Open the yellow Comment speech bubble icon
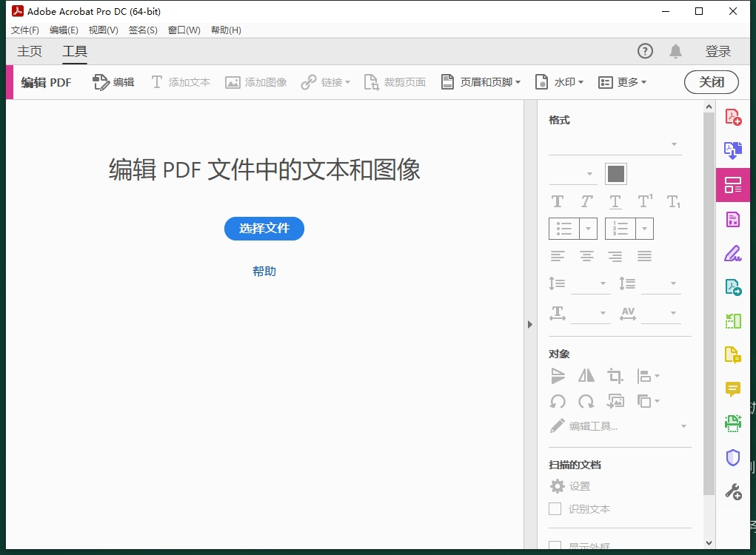Image resolution: width=756 pixels, height=555 pixels. (x=733, y=388)
